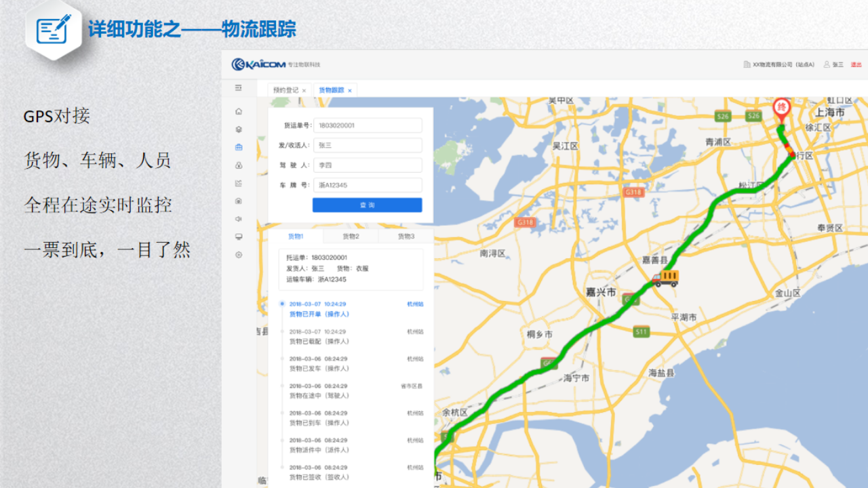Select the highlighted blue cargo sidebar icon
Image resolution: width=868 pixels, height=488 pixels.
(x=238, y=147)
